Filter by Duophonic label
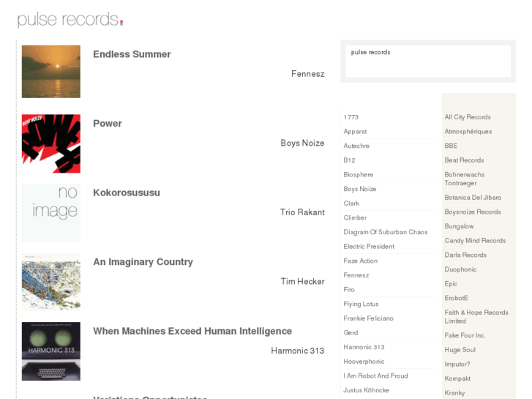Image resolution: width=532 pixels, height=399 pixels. pyautogui.click(x=460, y=269)
